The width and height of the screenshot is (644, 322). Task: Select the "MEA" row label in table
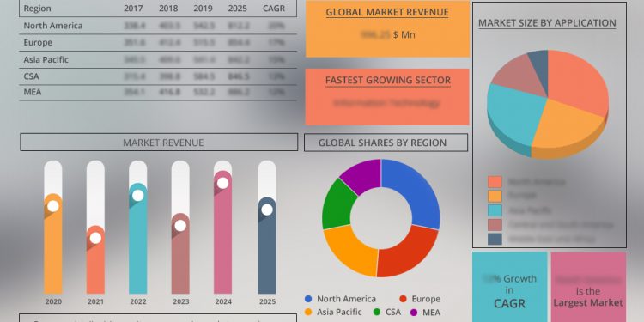33,92
